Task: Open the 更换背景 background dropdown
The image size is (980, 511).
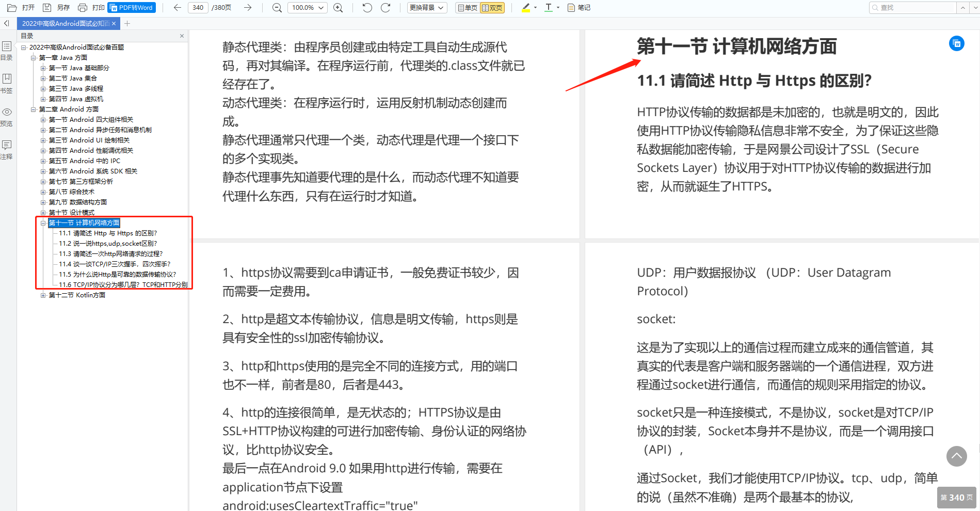Action: point(427,8)
